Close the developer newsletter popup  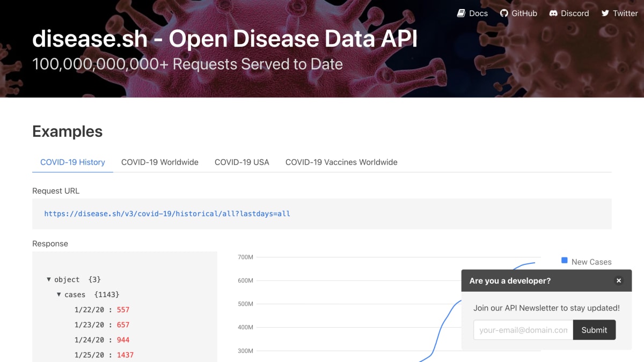coord(619,280)
